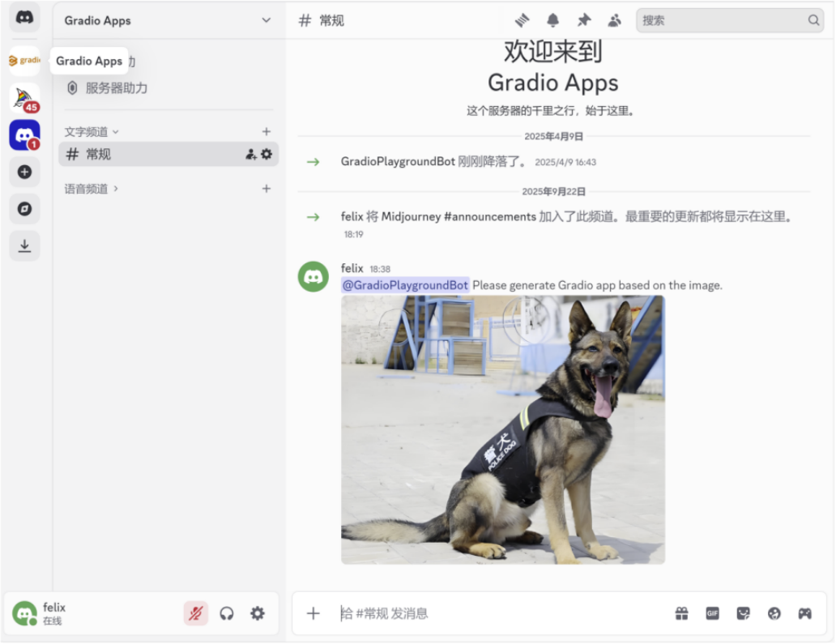The image size is (836, 644).
Task: Select the # 常规 text channel
Action: tap(168, 154)
